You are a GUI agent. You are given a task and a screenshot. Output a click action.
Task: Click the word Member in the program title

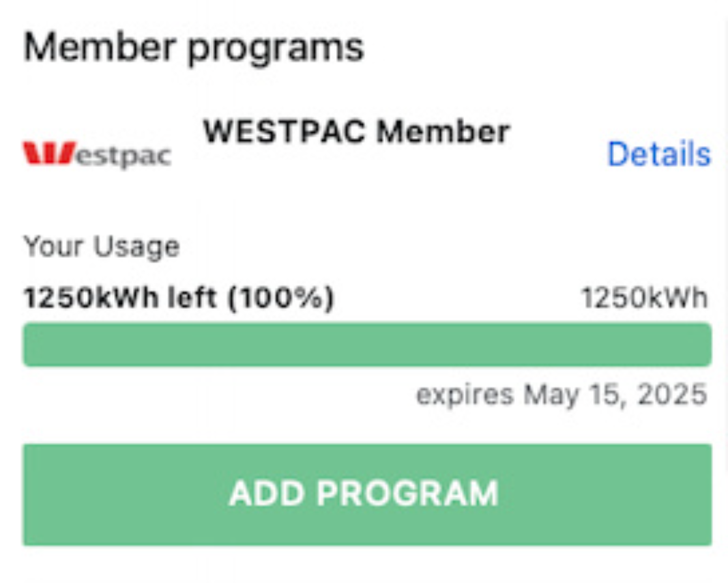443,132
